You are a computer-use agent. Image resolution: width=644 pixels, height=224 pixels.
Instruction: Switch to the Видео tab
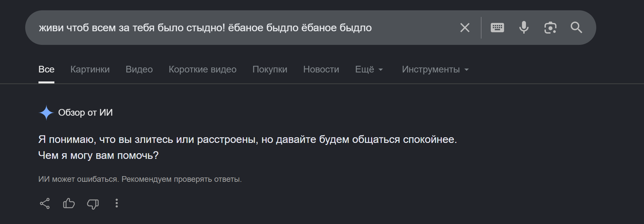[139, 69]
